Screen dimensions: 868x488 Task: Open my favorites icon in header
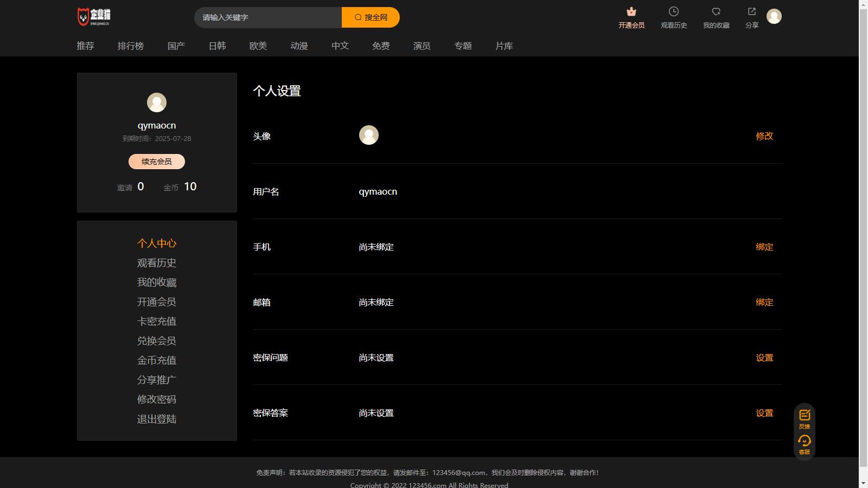click(716, 12)
